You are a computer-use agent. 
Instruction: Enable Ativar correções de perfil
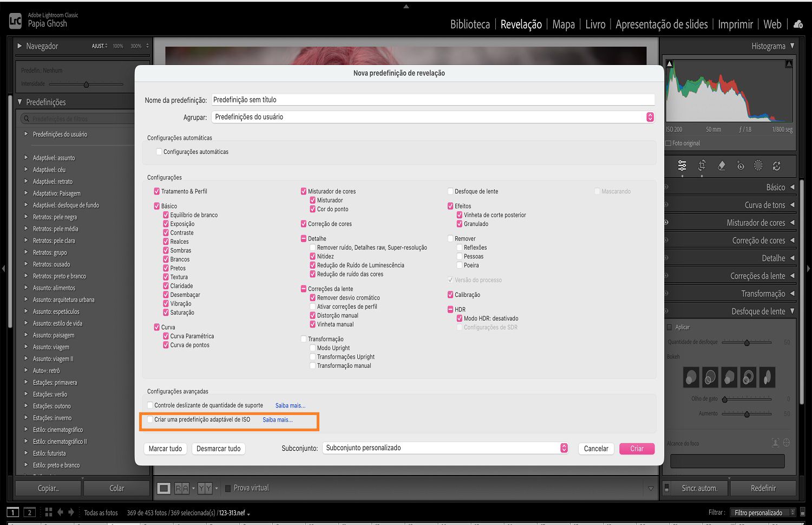tap(312, 307)
